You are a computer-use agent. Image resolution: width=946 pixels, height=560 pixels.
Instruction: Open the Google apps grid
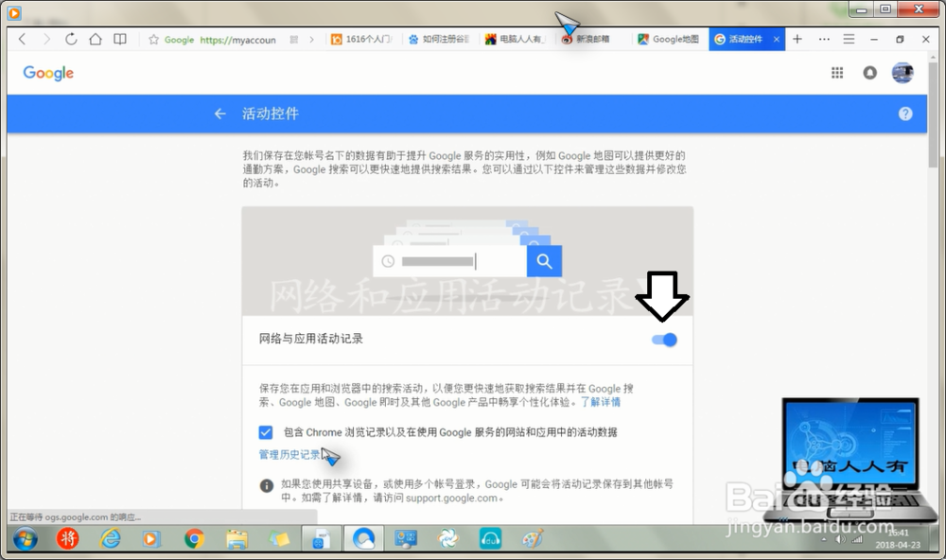(837, 73)
